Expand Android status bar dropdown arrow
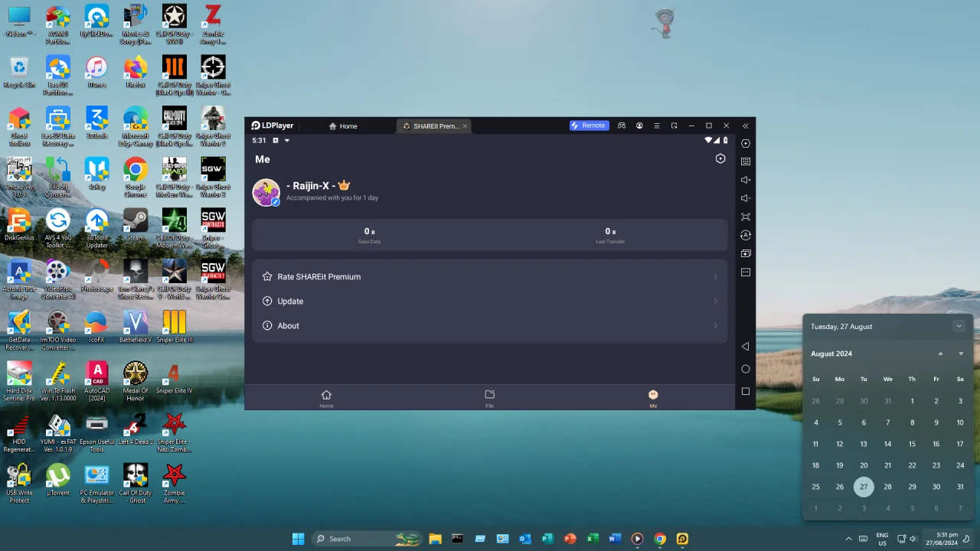 [x=287, y=140]
